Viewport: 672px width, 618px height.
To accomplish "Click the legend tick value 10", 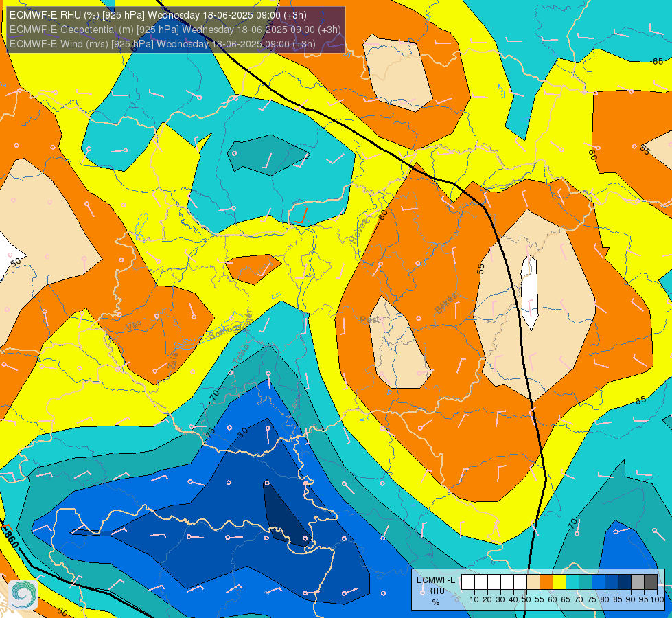I will coord(474,599).
